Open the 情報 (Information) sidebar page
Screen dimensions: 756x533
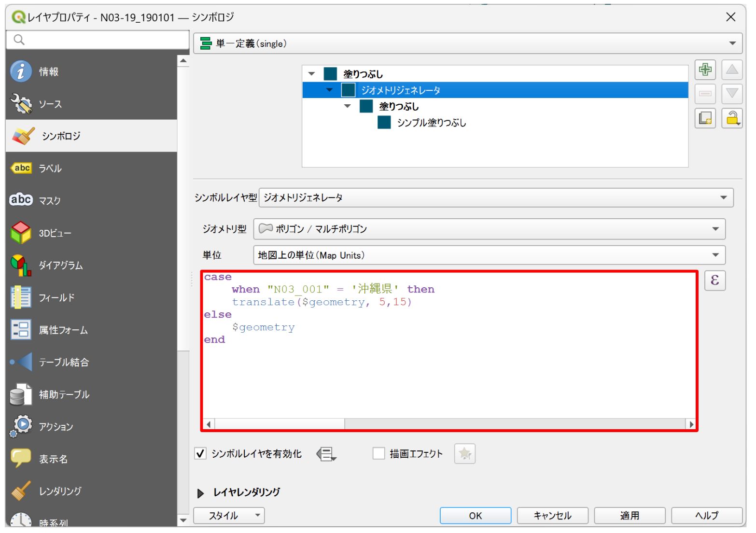pos(91,71)
